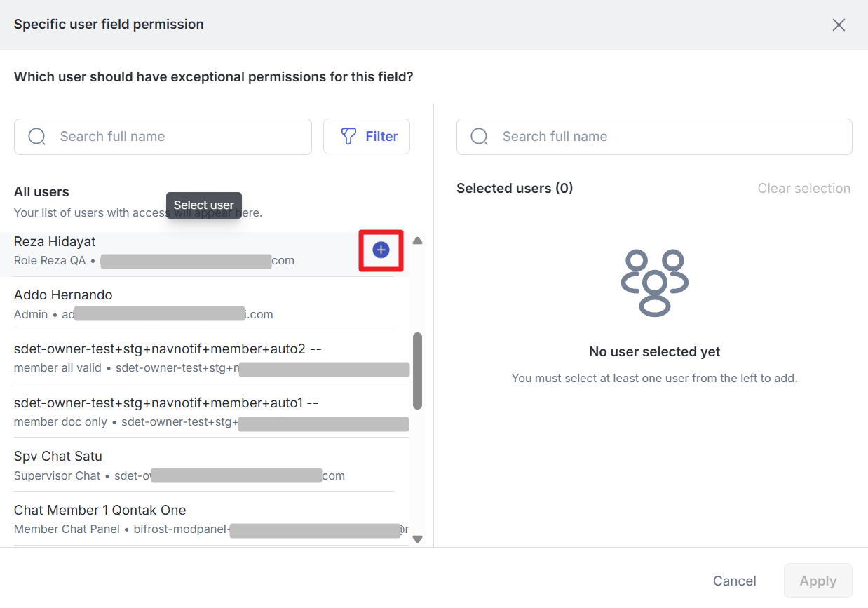Click the magnifier icon in right search box
Image resolution: width=868 pixels, height=608 pixels.
click(479, 137)
